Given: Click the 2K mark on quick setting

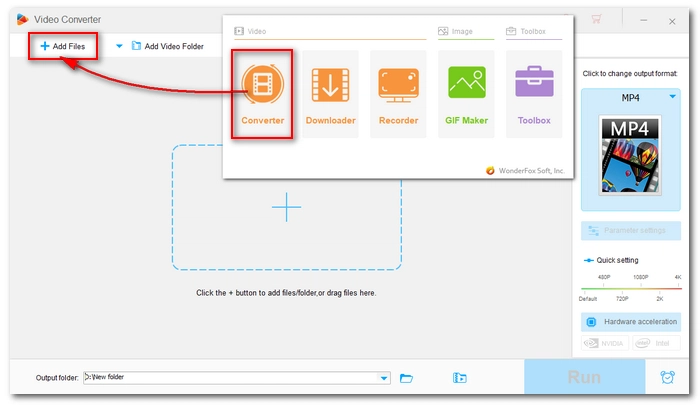Looking at the screenshot, I should click(659, 298).
